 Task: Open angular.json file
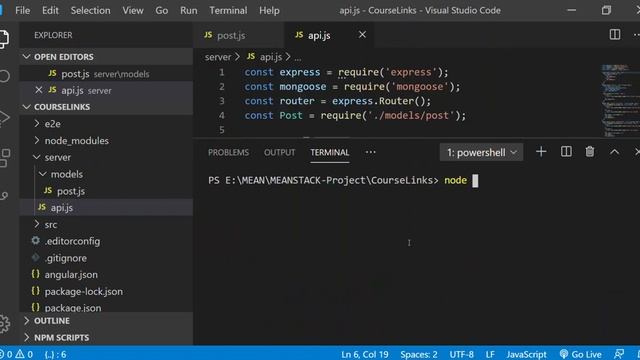point(71,274)
